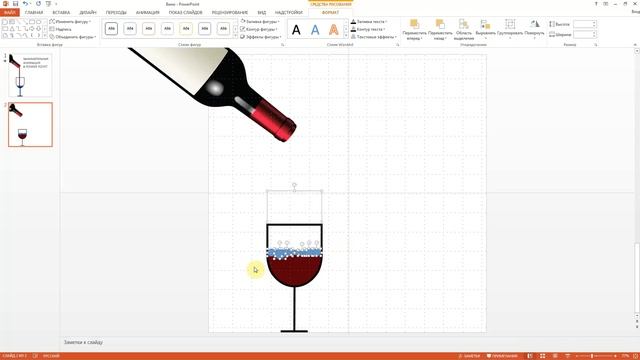The image size is (640, 360).
Task: Apply the fourth shape style preset
Action: coord(167,29)
